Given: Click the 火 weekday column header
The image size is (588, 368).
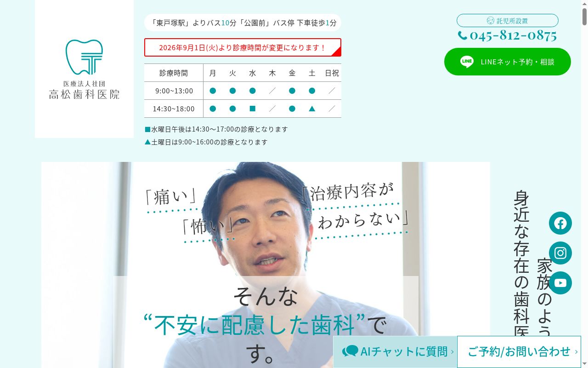Looking at the screenshot, I should (232, 73).
